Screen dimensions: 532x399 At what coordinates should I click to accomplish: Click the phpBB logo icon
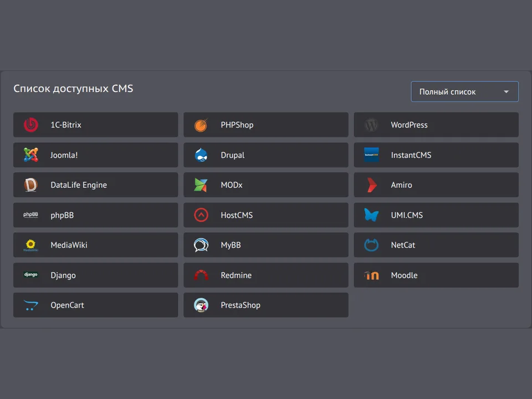[31, 215]
